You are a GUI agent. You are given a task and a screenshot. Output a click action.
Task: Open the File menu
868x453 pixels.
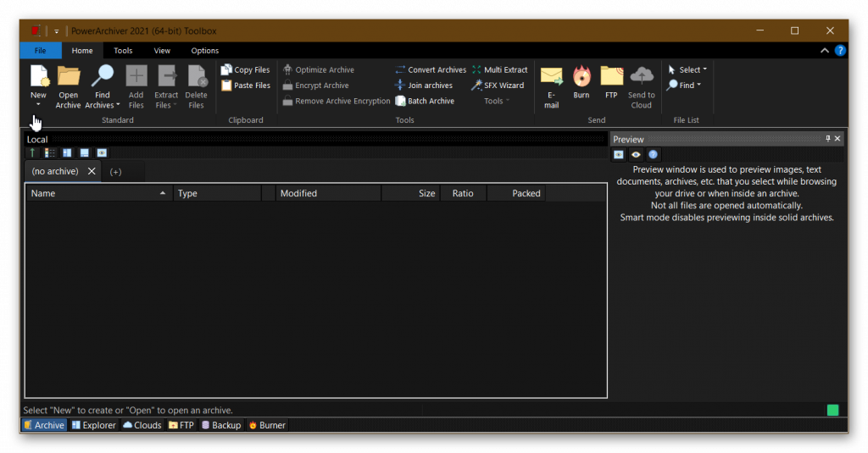(x=40, y=51)
